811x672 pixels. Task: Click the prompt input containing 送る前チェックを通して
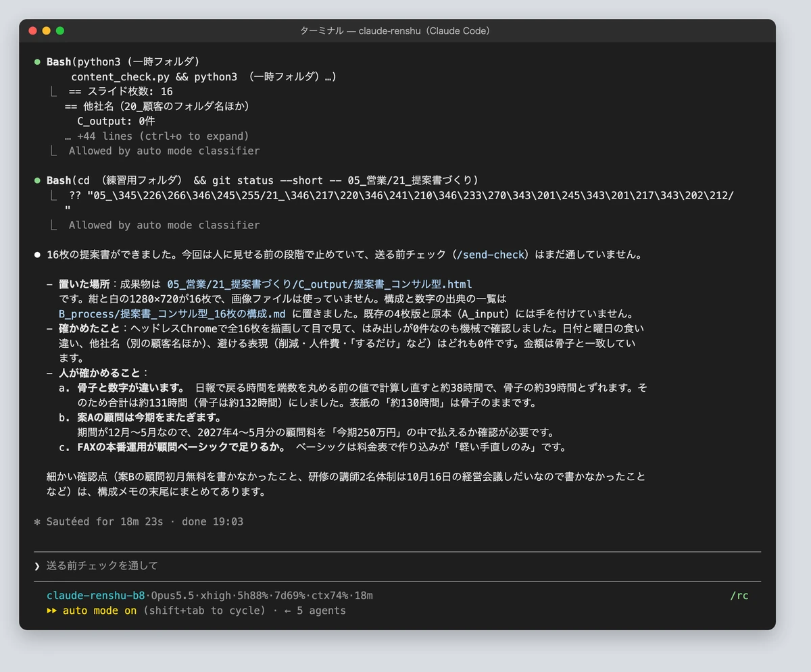point(397,566)
